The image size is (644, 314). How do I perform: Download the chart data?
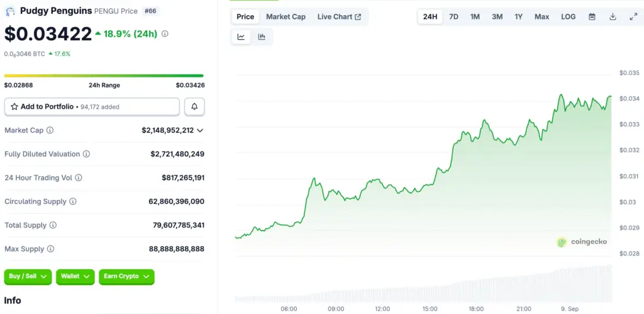613,17
